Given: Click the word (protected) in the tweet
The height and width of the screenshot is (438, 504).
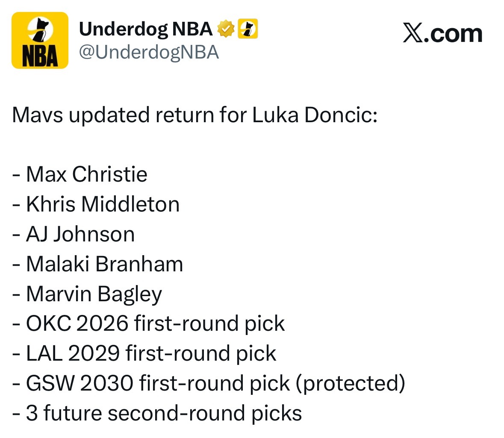Looking at the screenshot, I should (x=351, y=383).
